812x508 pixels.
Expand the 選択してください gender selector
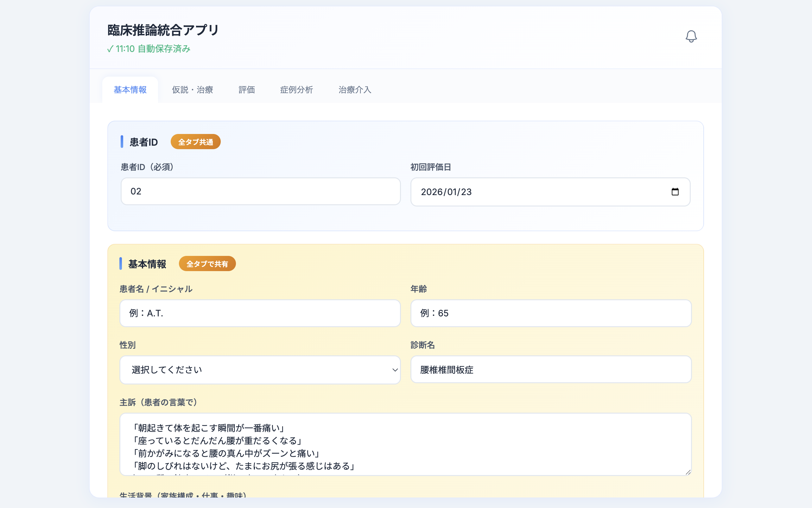260,370
